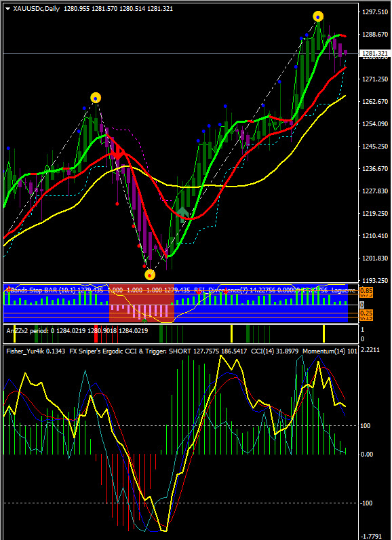The image size is (392, 540).
Task: Select the AnZZx2 period indicator label
Action: point(25,330)
